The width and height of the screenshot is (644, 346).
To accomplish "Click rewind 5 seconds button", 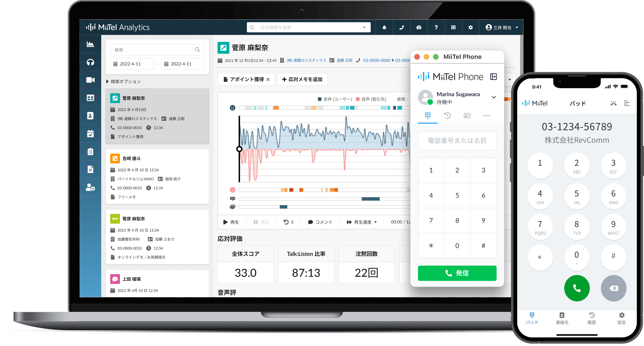I will tap(288, 222).
